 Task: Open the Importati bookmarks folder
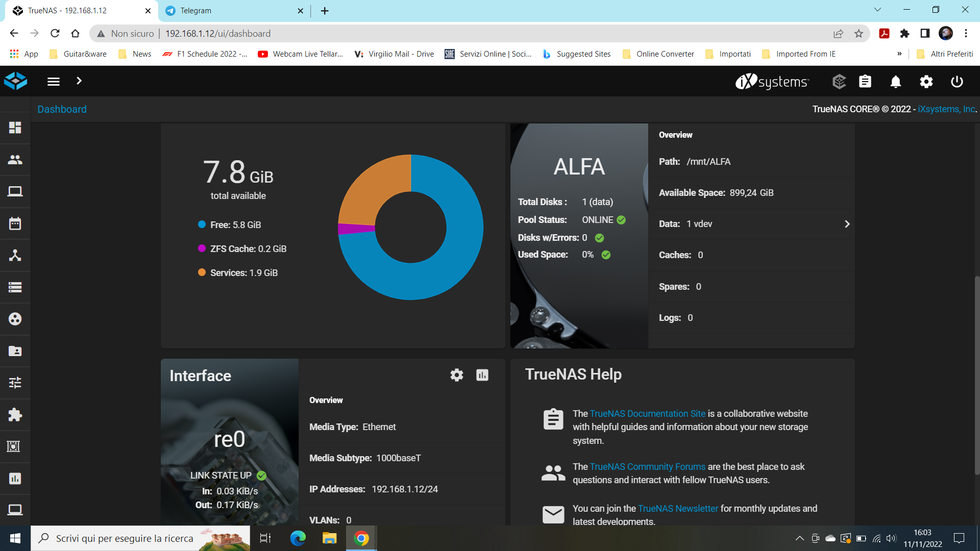click(x=728, y=54)
